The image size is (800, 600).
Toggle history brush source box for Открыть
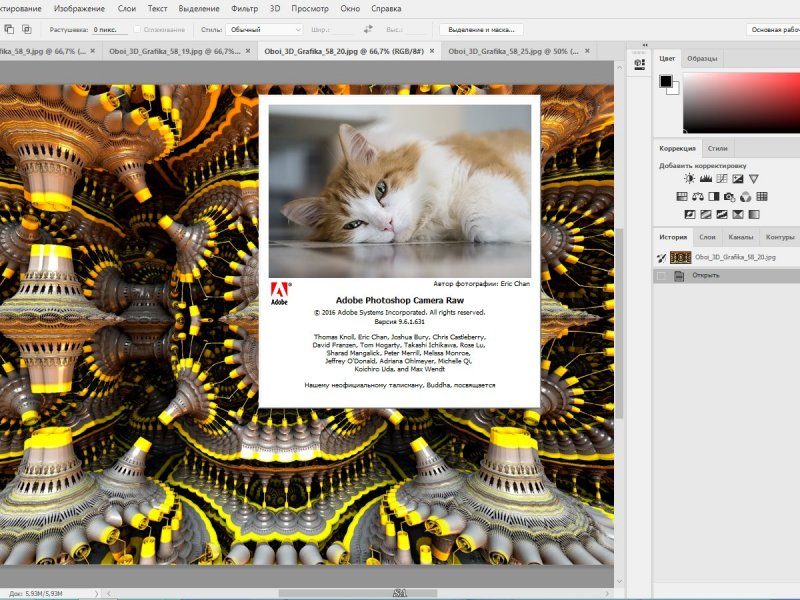tap(661, 276)
